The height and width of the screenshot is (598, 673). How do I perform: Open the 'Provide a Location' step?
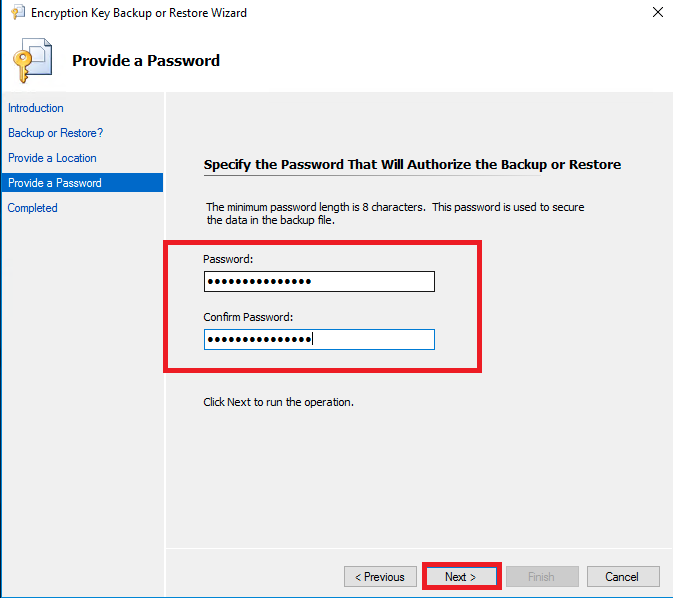(x=53, y=158)
